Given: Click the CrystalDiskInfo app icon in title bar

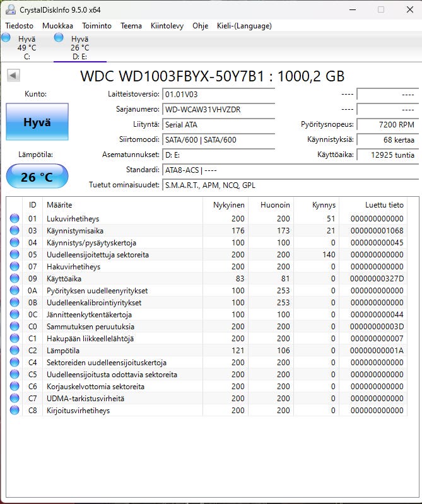Looking at the screenshot, I should (x=10, y=9).
